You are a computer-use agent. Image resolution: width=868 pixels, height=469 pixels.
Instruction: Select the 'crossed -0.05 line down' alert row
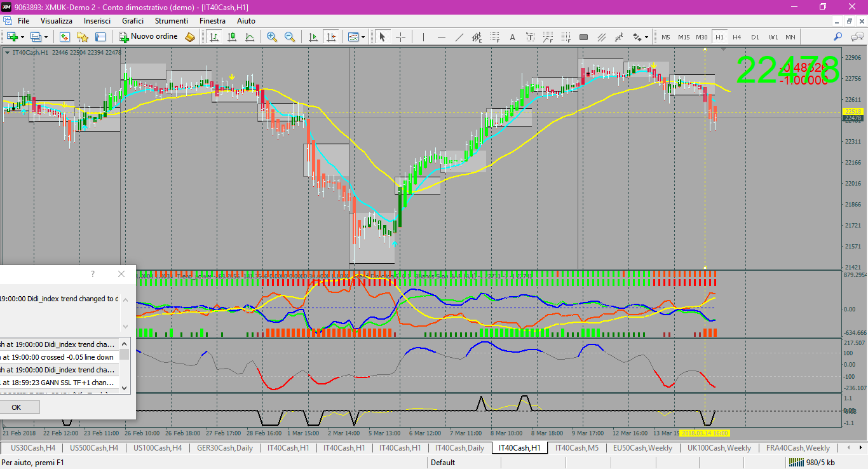60,357
